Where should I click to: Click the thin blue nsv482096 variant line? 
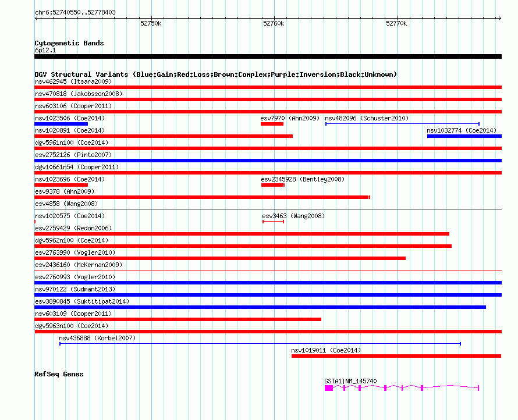click(402, 124)
